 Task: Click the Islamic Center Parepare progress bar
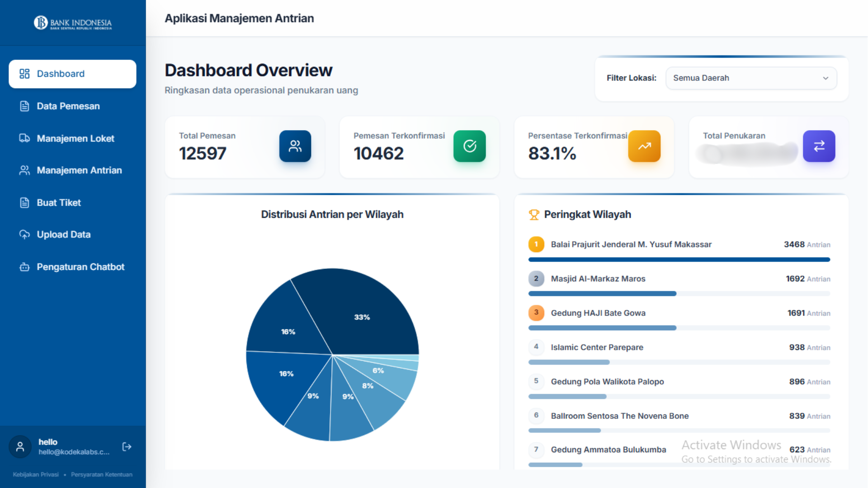coord(679,362)
